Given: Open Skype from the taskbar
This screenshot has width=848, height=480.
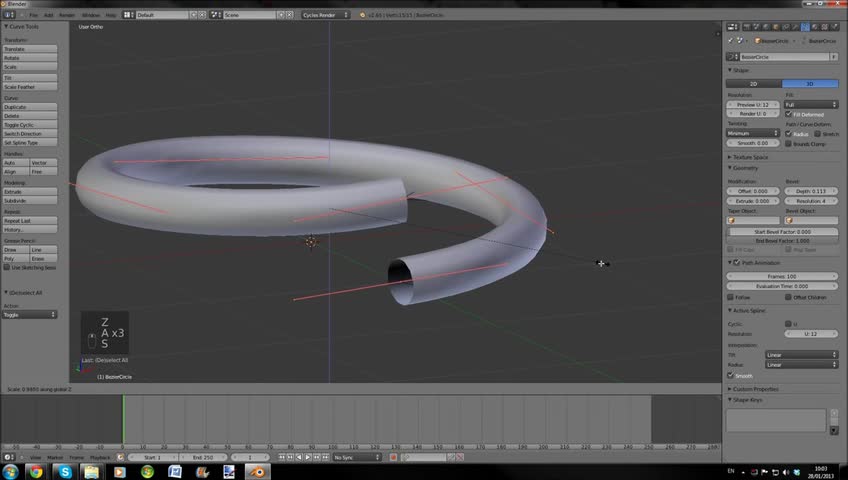Looking at the screenshot, I should point(65,472).
